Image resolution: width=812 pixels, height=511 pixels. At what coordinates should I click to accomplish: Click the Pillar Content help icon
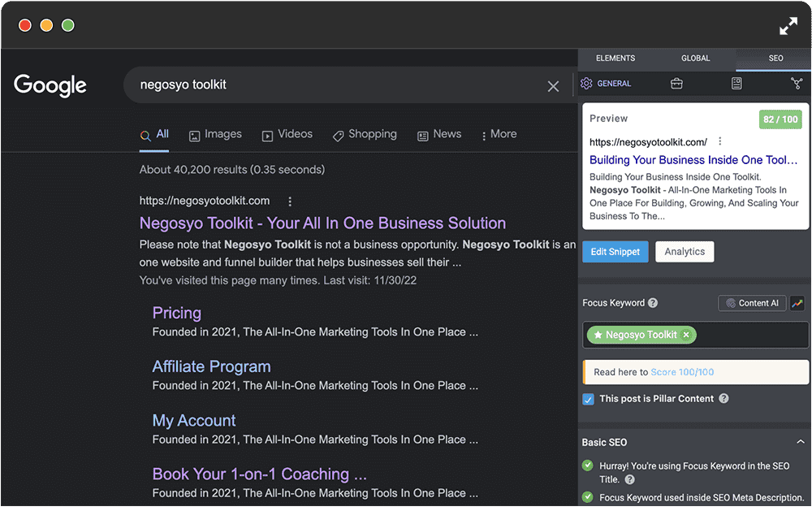724,398
